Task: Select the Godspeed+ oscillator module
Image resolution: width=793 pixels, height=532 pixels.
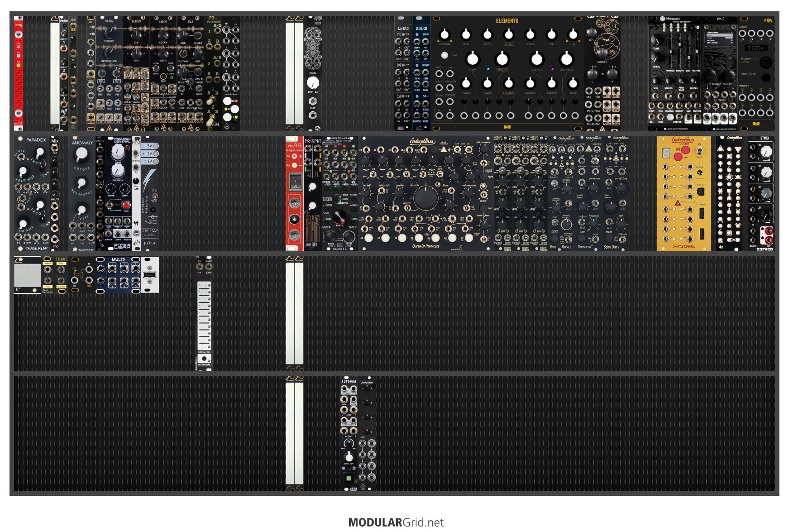Action: (x=588, y=193)
